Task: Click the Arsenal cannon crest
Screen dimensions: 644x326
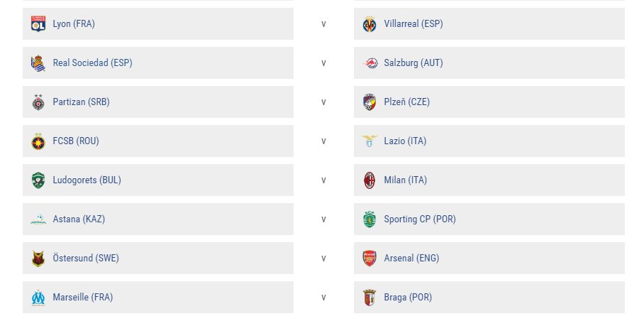Action: pyautogui.click(x=370, y=258)
